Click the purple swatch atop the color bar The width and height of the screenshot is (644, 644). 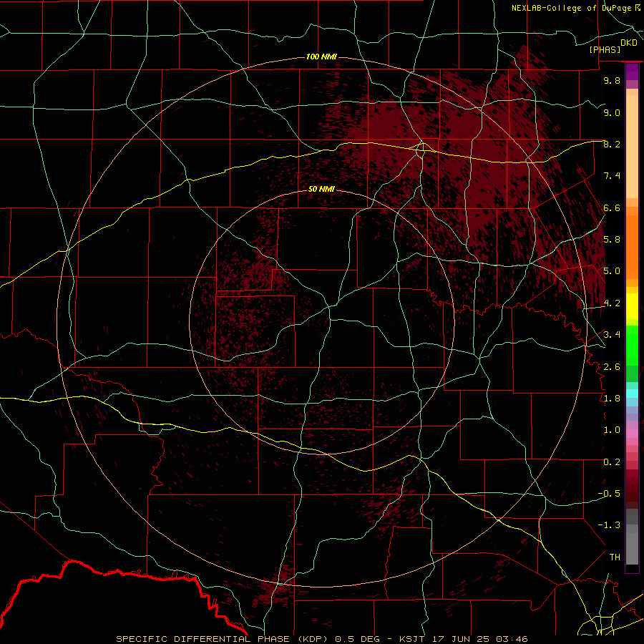pos(632,72)
